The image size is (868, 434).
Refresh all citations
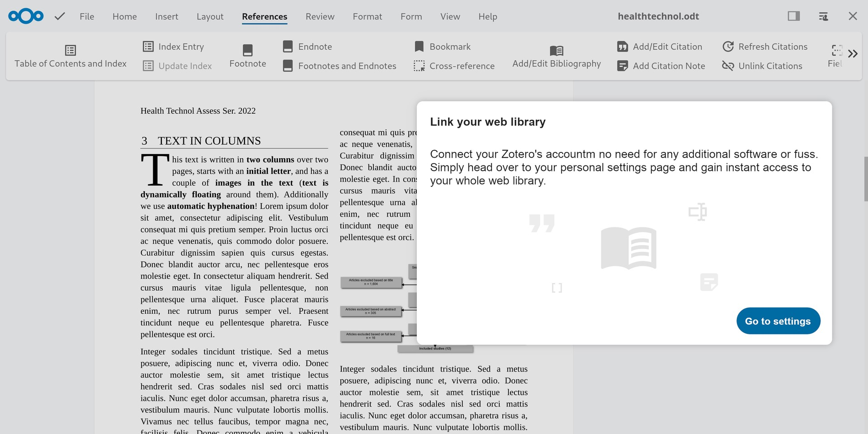pyautogui.click(x=765, y=47)
